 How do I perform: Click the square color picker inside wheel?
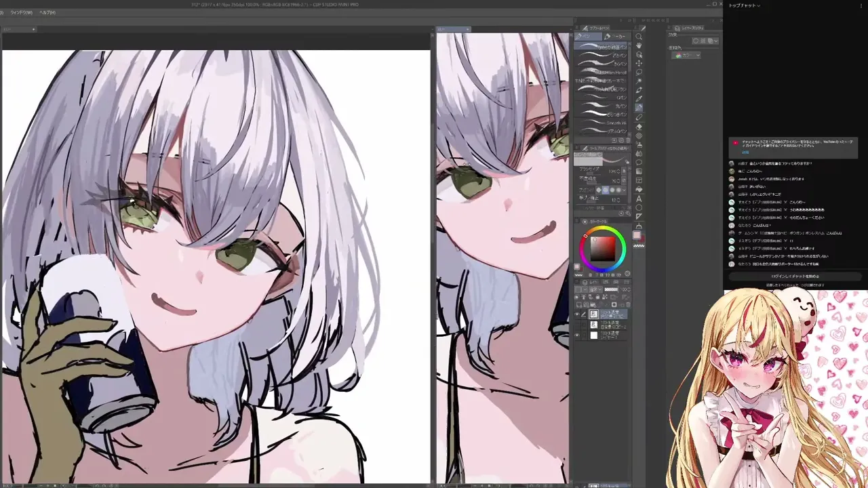pos(603,249)
